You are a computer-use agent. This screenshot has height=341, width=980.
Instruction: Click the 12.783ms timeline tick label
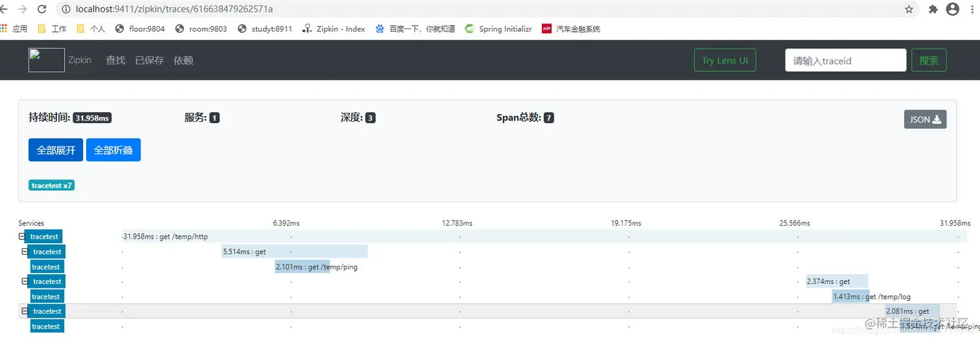(457, 223)
